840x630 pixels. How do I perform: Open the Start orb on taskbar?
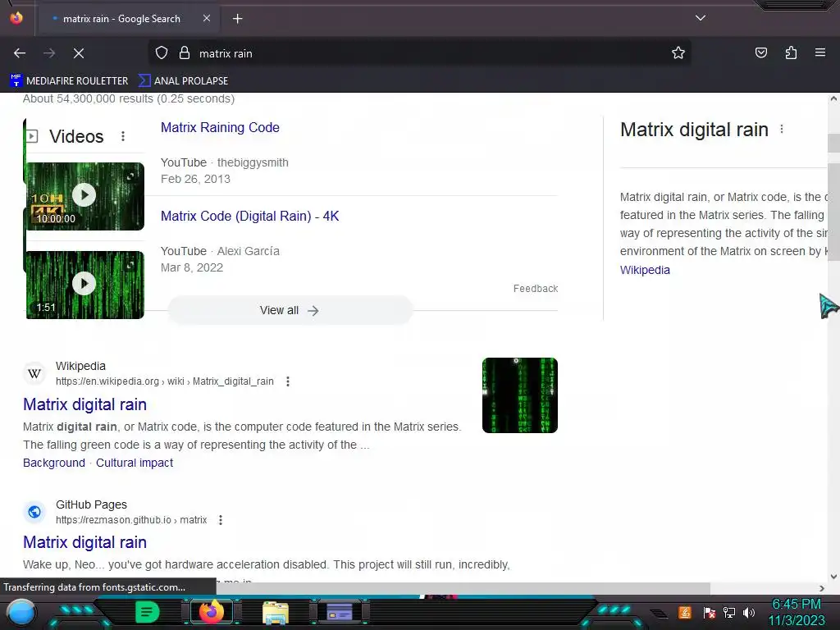click(21, 613)
